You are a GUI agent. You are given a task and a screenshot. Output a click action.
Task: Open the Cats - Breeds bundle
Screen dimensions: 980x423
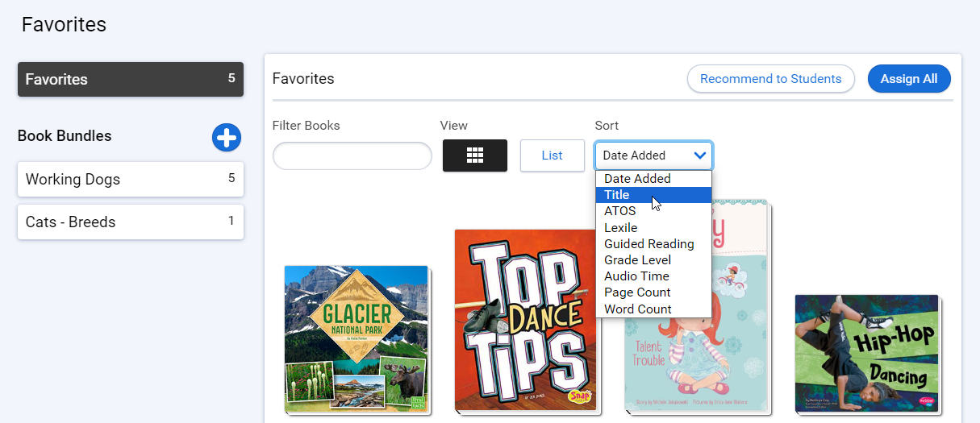[x=131, y=222]
